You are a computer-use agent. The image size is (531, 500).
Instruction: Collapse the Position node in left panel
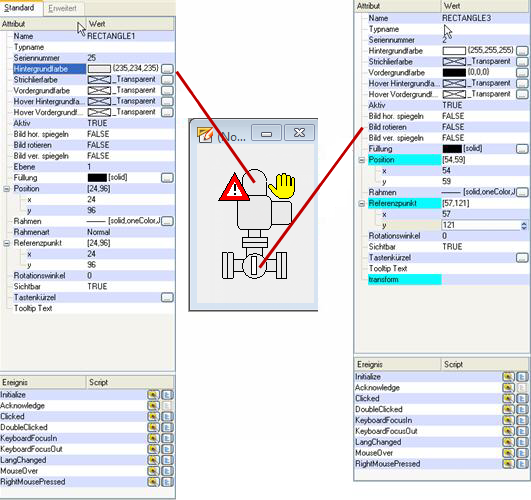6,189
